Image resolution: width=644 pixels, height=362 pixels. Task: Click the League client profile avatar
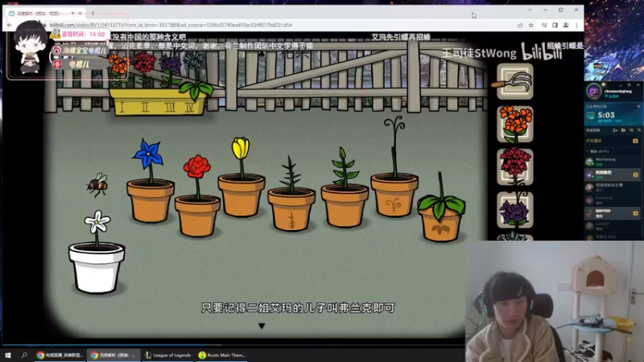tap(593, 91)
